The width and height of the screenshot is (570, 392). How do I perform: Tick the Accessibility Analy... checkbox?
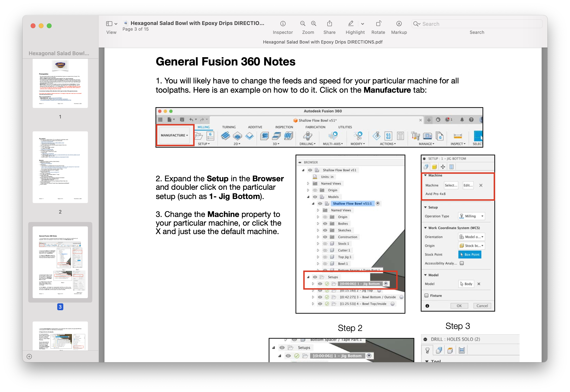coord(462,263)
